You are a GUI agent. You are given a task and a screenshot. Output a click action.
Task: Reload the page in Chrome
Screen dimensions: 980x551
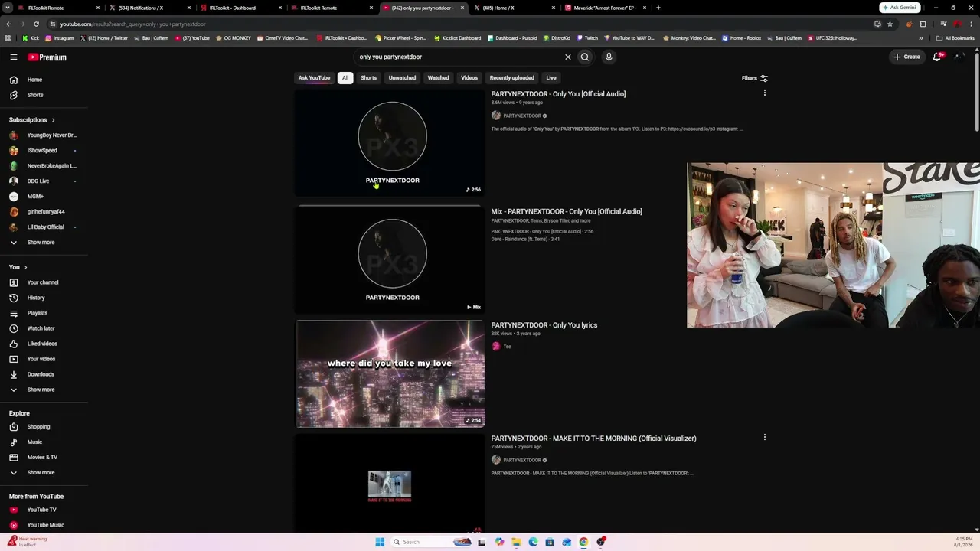pyautogui.click(x=36, y=24)
